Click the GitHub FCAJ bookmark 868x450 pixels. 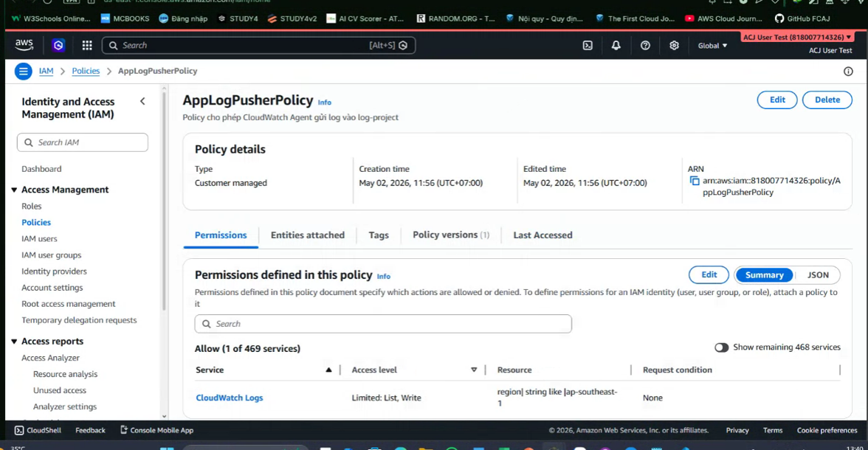click(802, 18)
